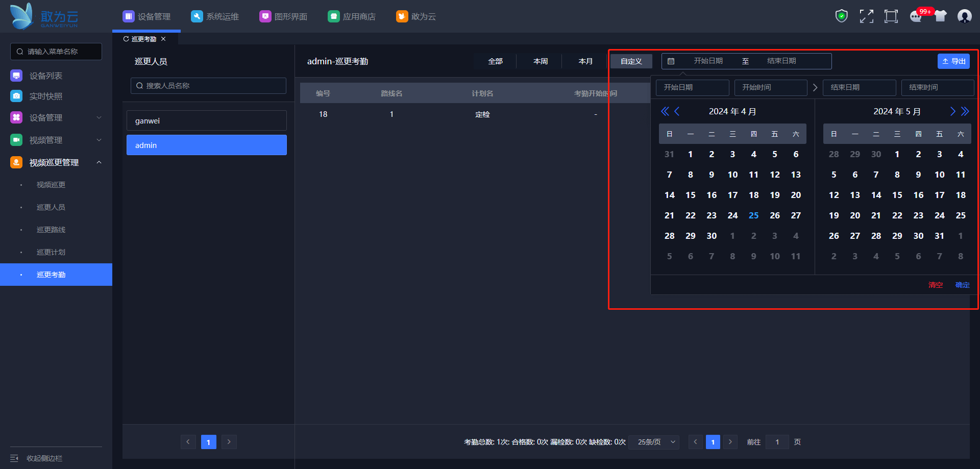Click the 视频管理 video icon

pos(16,140)
